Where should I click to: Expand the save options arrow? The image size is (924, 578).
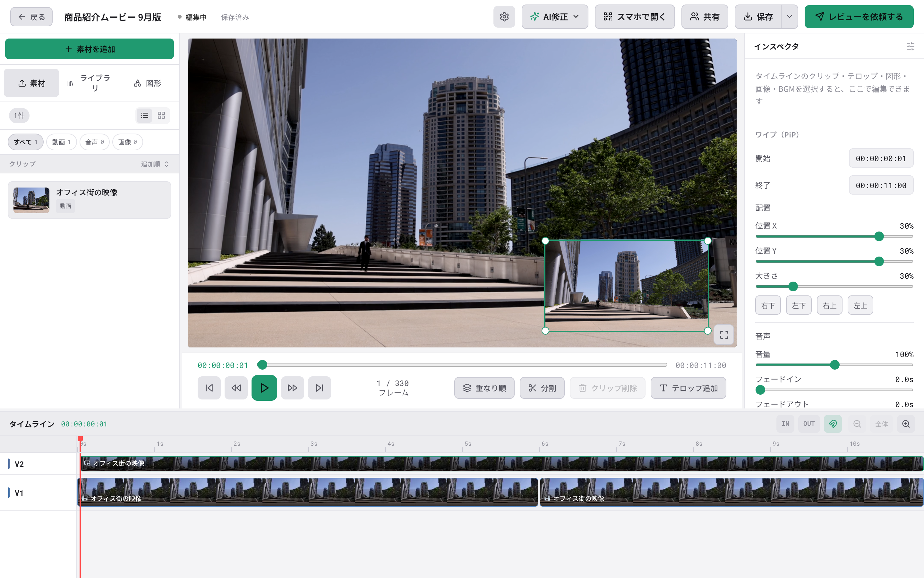click(x=790, y=17)
